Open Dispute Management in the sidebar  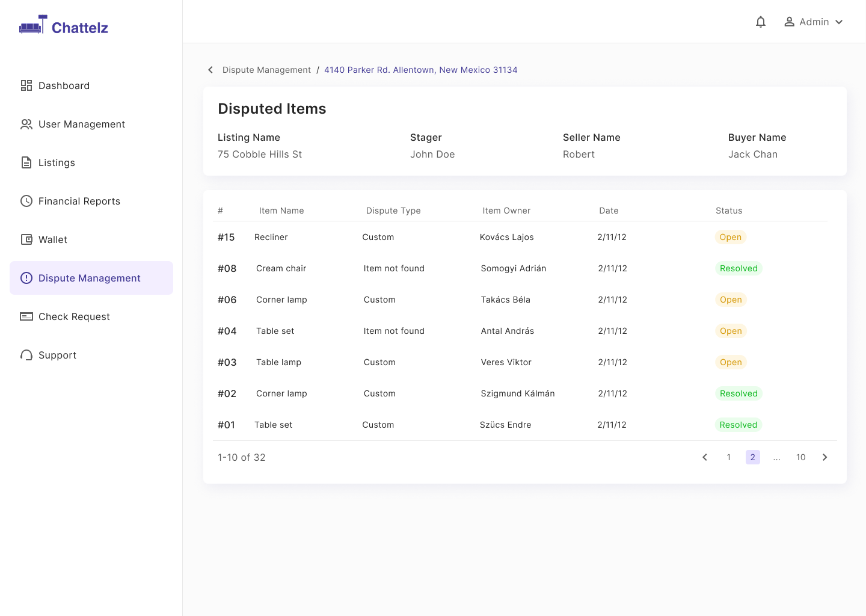coord(91,278)
